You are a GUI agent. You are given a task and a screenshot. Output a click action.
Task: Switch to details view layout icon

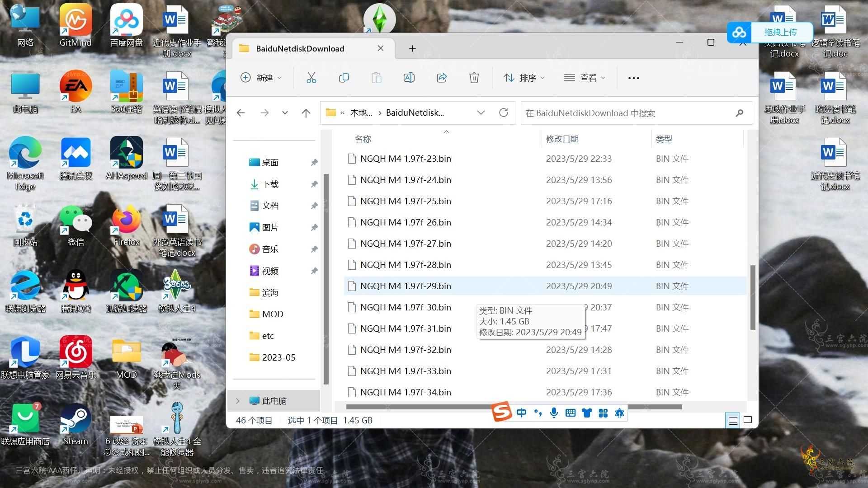point(733,421)
